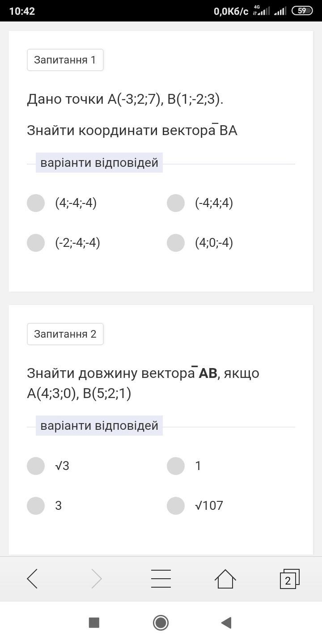Open the browser hamburger menu
The image size is (322, 644).
click(x=161, y=579)
